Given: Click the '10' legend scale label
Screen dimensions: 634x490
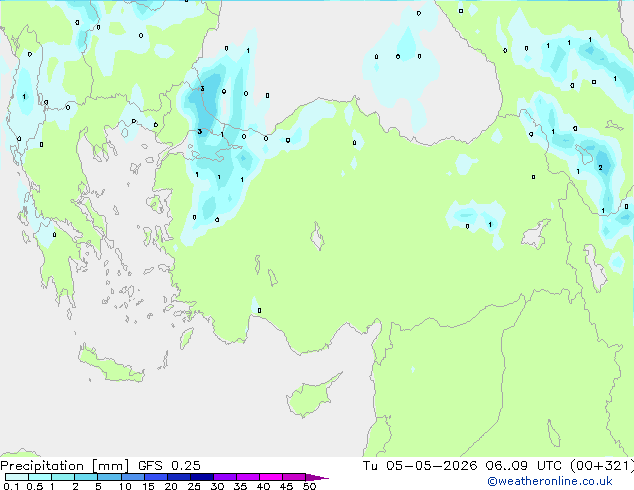Looking at the screenshot, I should pos(125,486).
